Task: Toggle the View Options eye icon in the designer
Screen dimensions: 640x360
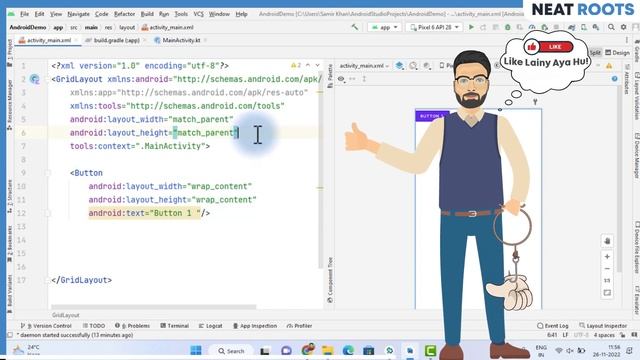Action: click(x=341, y=79)
